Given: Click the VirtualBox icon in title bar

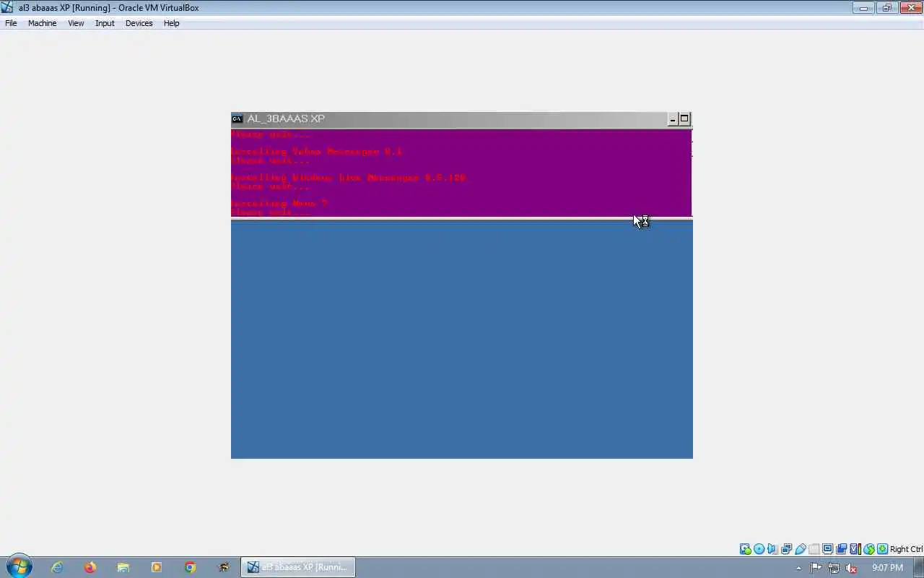Looking at the screenshot, I should click(x=7, y=7).
